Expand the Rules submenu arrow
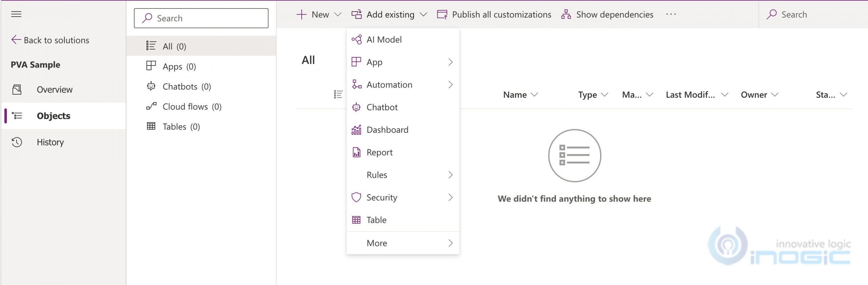The height and width of the screenshot is (285, 868). pyautogui.click(x=450, y=175)
